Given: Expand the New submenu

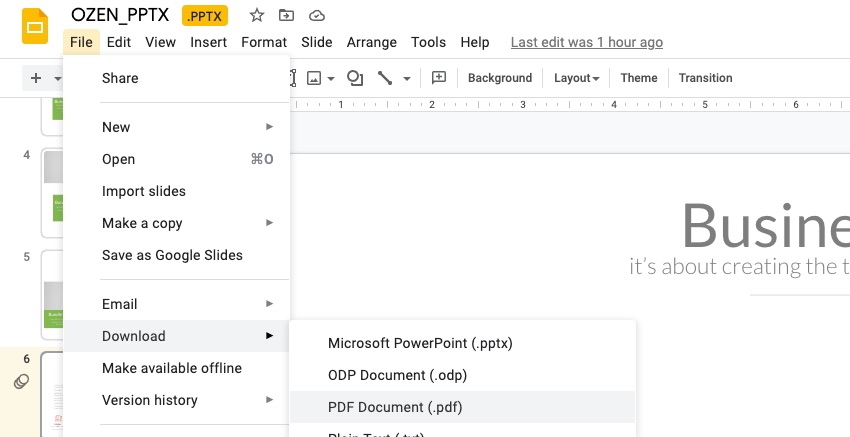Looking at the screenshot, I should point(177,127).
